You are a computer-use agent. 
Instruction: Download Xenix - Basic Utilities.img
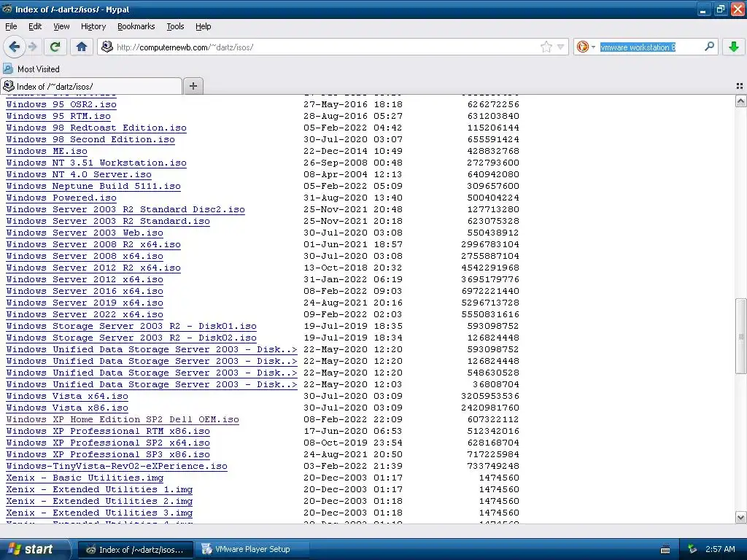(x=85, y=478)
